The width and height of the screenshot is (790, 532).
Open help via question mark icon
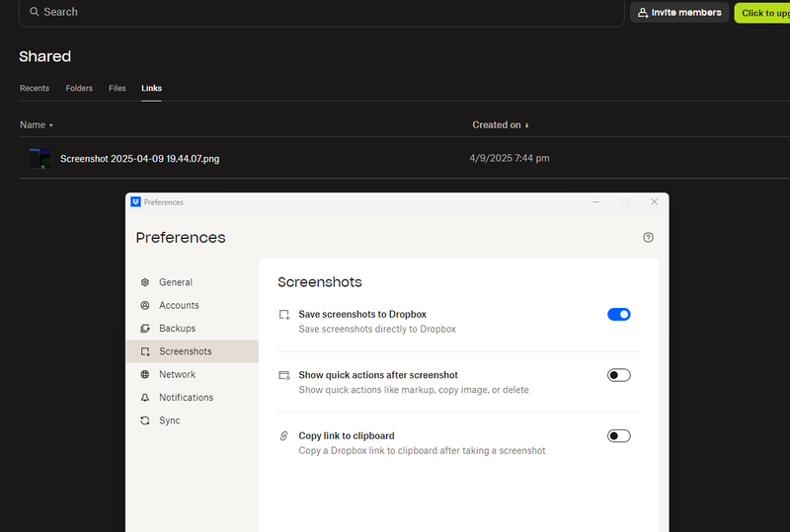tap(648, 237)
